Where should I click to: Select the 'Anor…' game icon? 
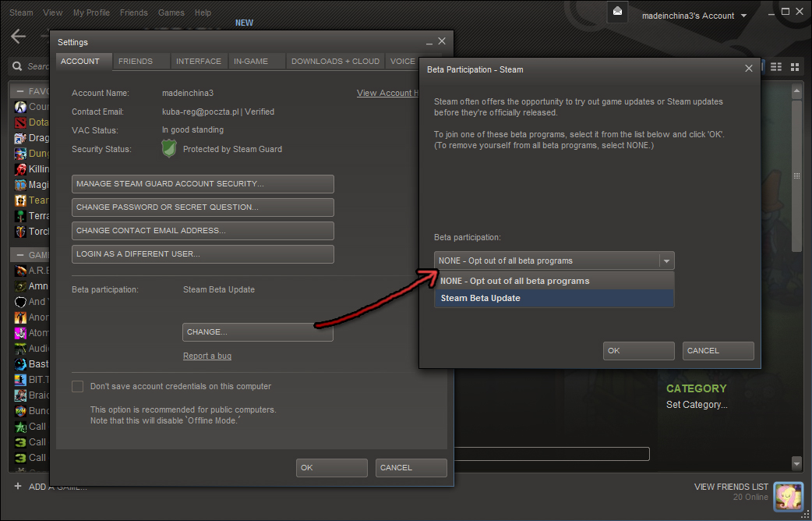pyautogui.click(x=20, y=317)
